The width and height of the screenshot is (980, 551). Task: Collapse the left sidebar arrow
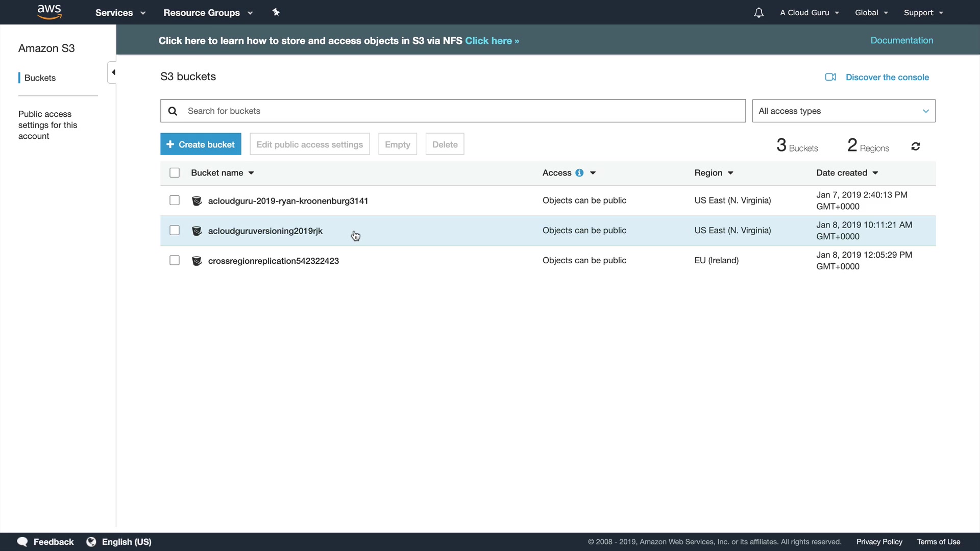click(x=113, y=72)
